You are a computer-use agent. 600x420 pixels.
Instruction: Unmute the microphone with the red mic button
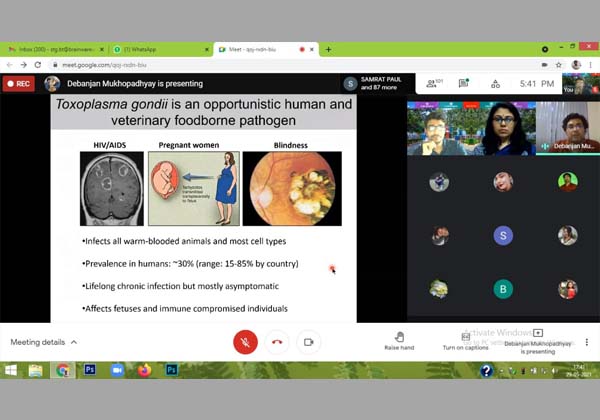coord(245,342)
